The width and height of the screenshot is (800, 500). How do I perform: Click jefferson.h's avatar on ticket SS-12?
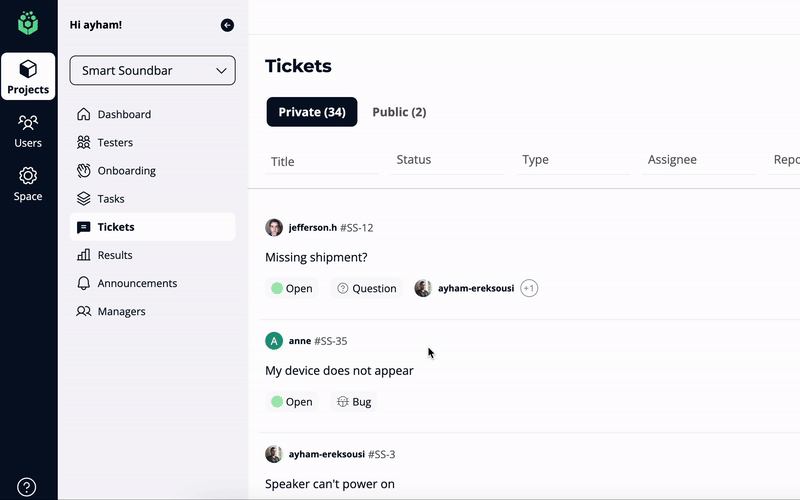point(274,228)
